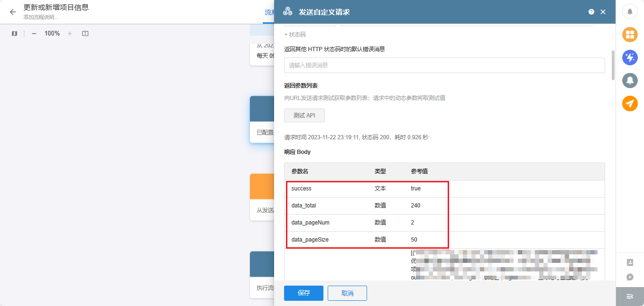Fit canvas to screen icon

click(85, 34)
